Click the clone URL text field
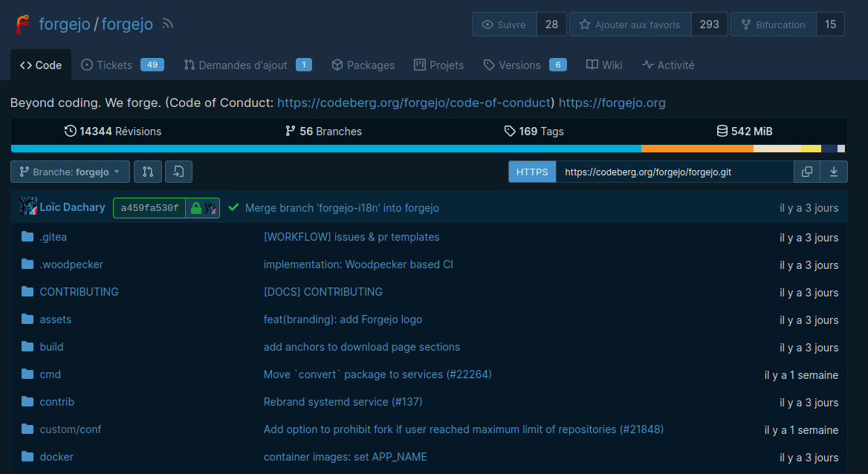 pos(674,172)
